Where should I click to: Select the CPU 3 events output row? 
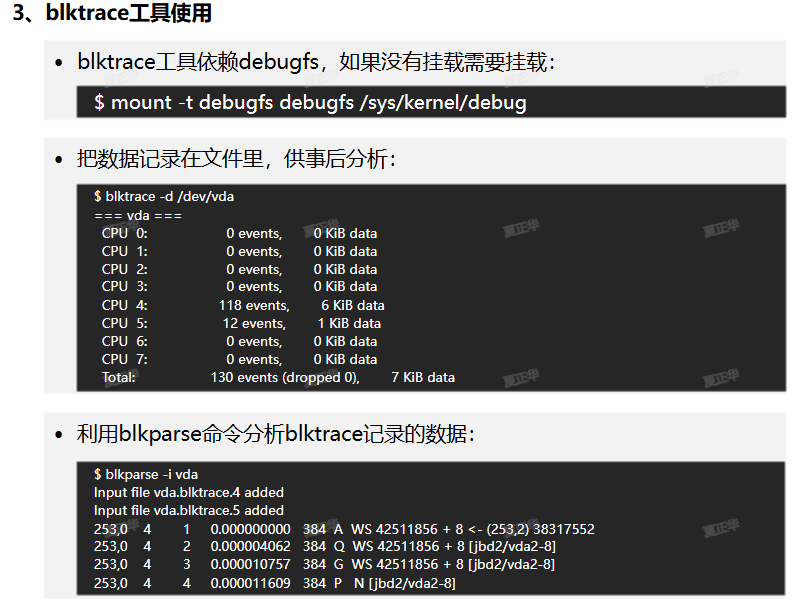239,287
